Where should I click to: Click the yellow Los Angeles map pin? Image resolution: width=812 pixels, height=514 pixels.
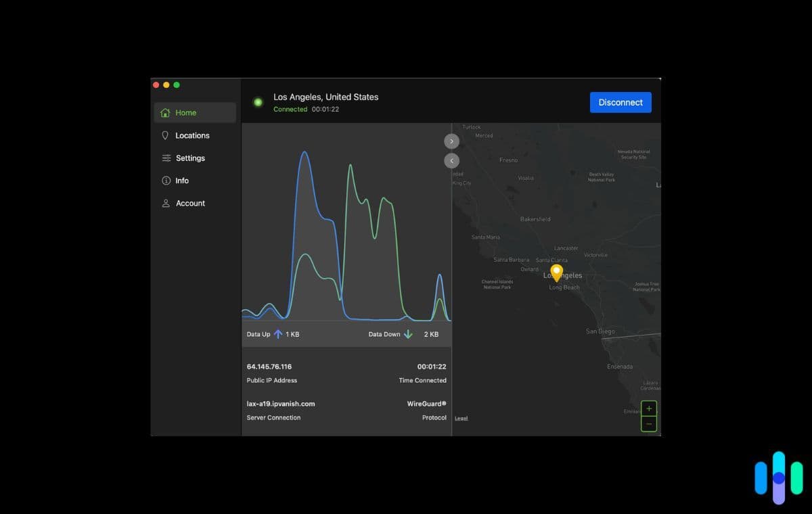click(x=556, y=272)
